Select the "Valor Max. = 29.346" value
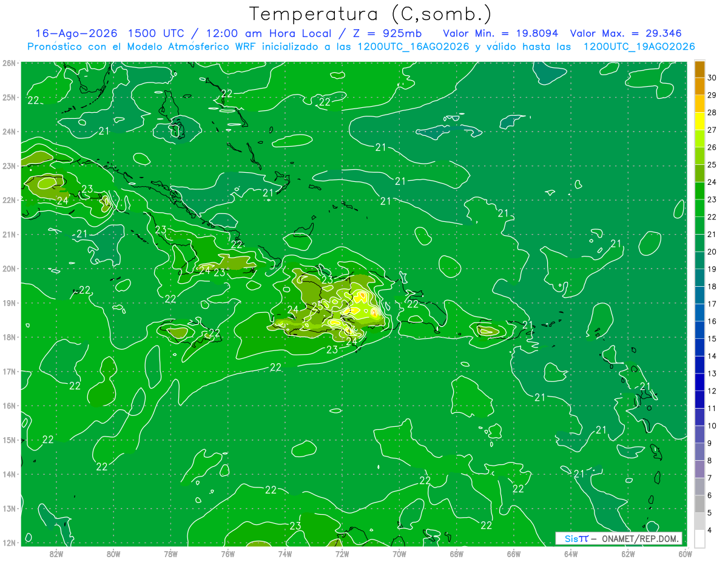 pyautogui.click(x=626, y=33)
